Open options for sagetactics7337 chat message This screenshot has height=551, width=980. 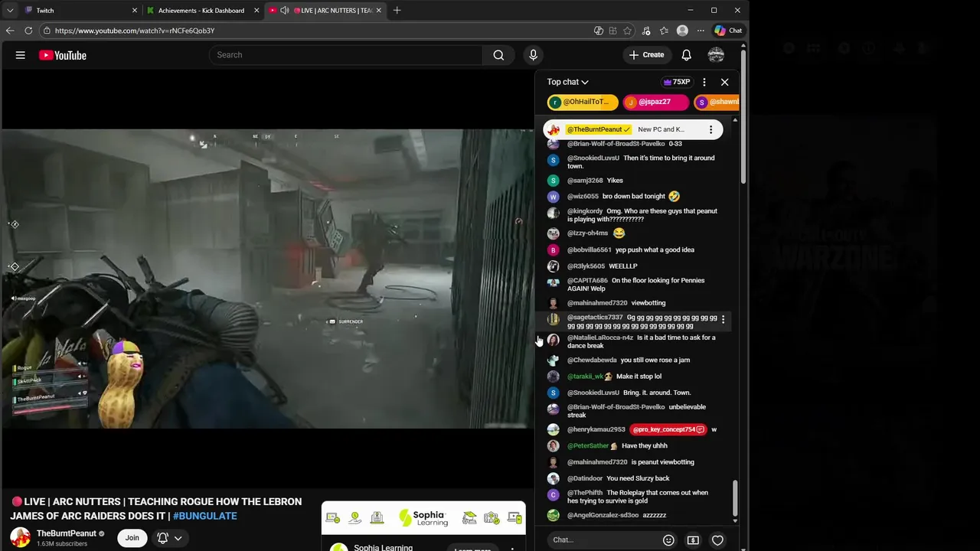723,319
